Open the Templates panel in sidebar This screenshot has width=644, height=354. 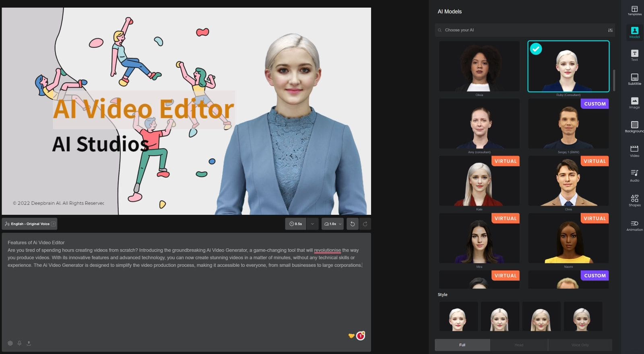[x=634, y=10]
